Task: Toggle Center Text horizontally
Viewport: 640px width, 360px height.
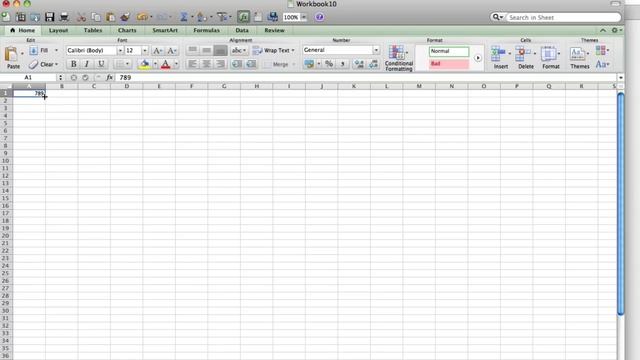Action: click(207, 64)
